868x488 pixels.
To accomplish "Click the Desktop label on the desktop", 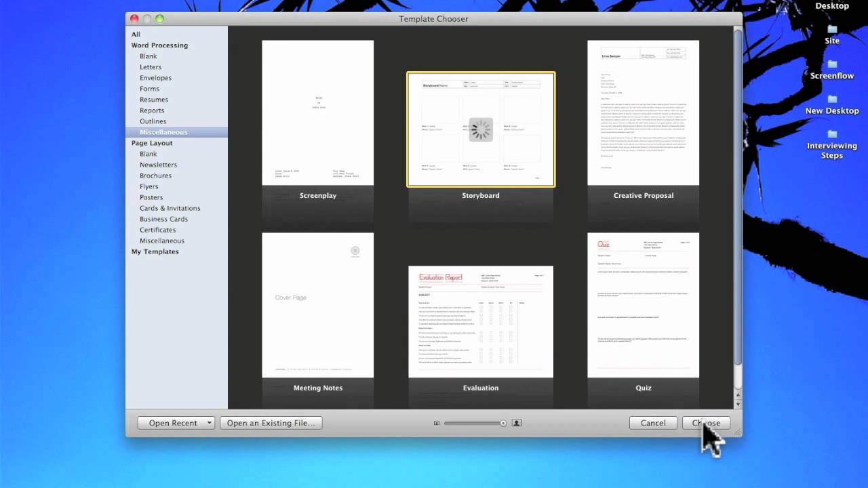I will coord(832,5).
